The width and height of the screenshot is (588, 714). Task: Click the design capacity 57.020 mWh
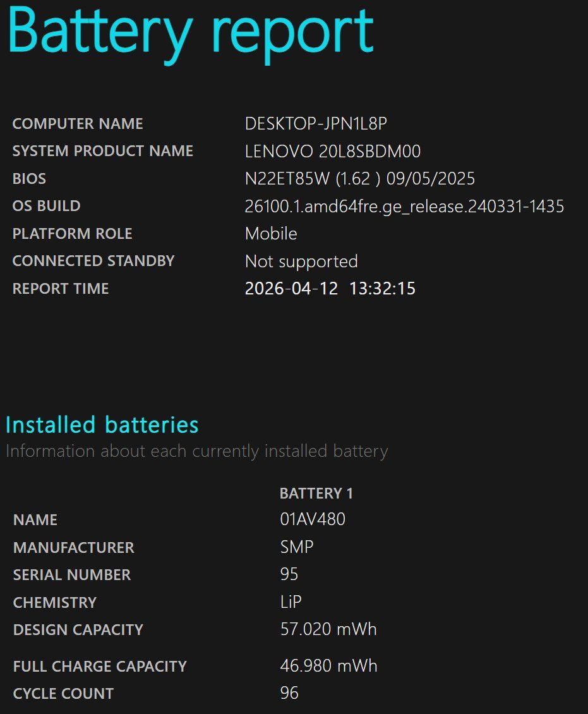click(328, 629)
